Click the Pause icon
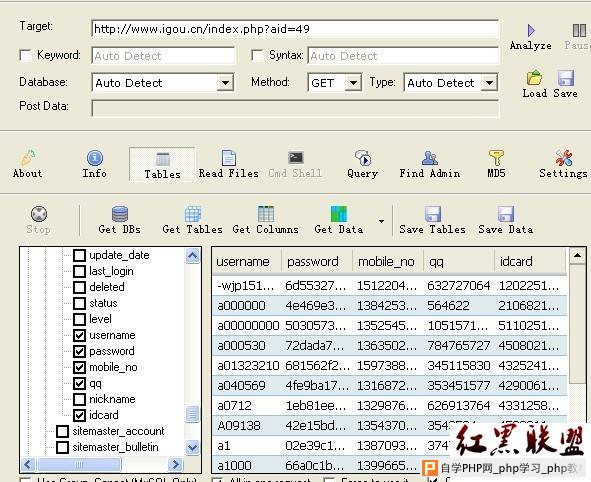 (x=579, y=30)
